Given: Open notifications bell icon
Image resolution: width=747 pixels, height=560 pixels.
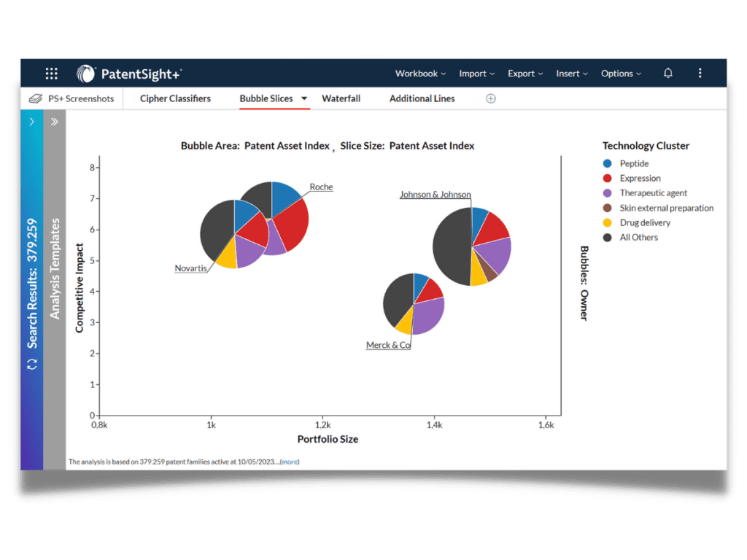Looking at the screenshot, I should point(667,73).
